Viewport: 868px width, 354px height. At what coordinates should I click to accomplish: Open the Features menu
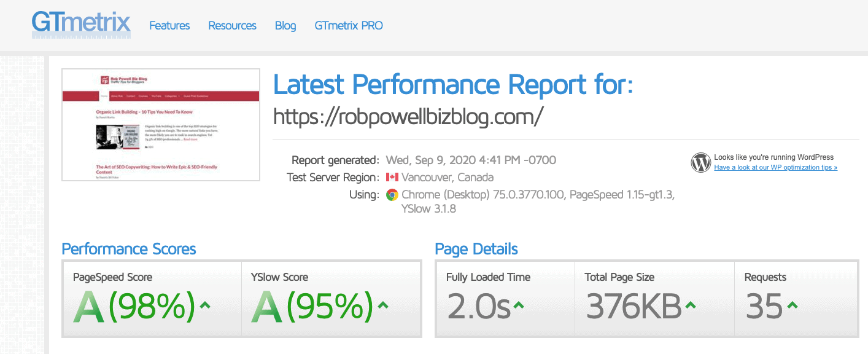click(169, 25)
